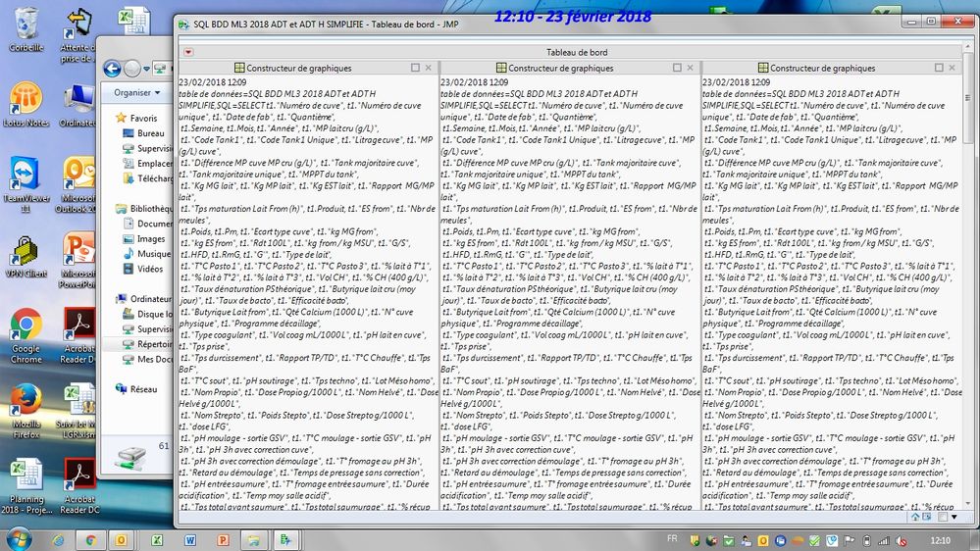Close the first Constructeur de graphiques panel
The width and height of the screenshot is (980, 551).
428,68
